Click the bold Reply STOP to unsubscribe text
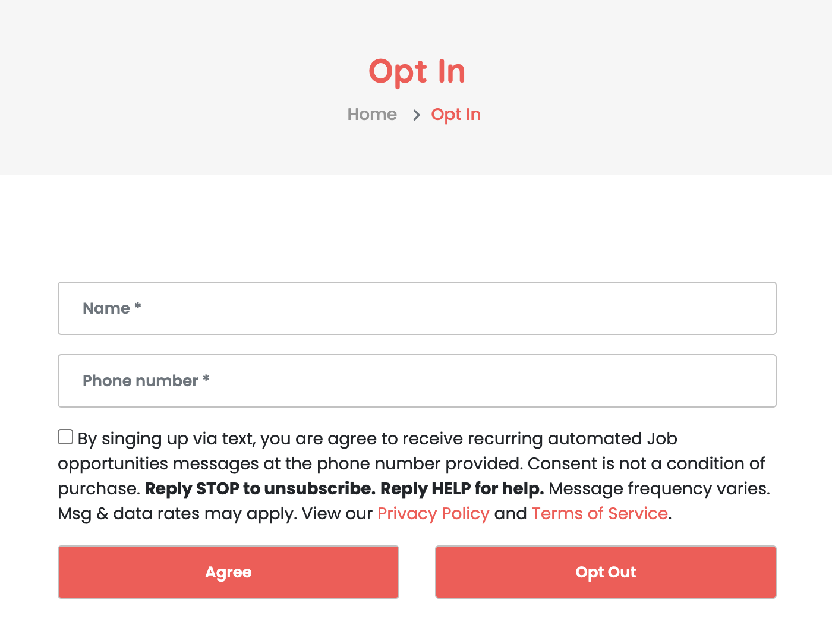The width and height of the screenshot is (832, 644). click(x=260, y=488)
